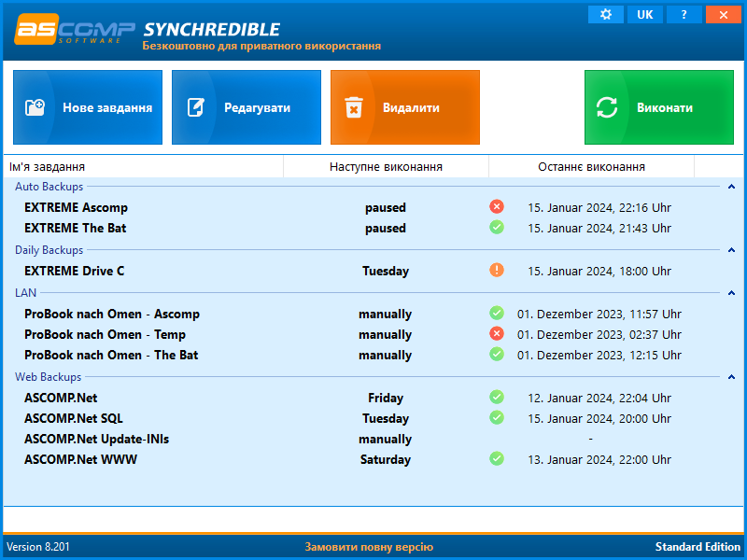747x560 pixels.
Task: Click the success icon for ProBook nach Omen - The Bat
Action: pos(497,354)
